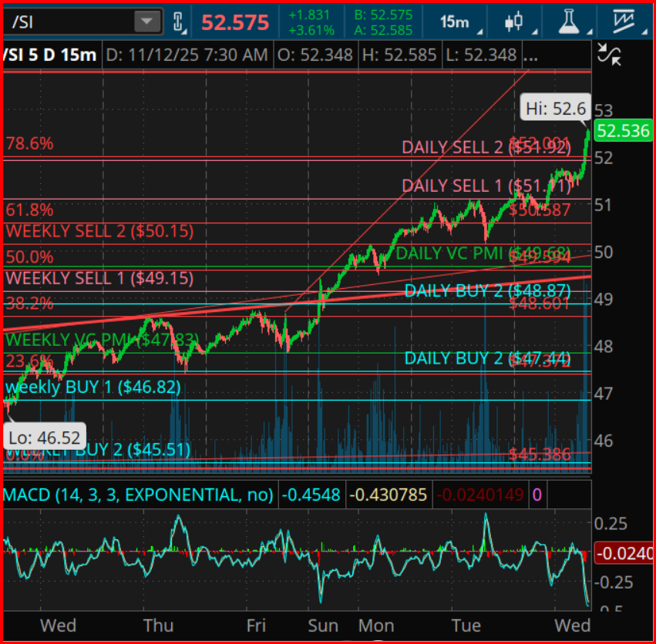Viewport: 656px width, 644px height.
Task: Click the Hi: 52.6 price bubble
Action: coord(553,108)
